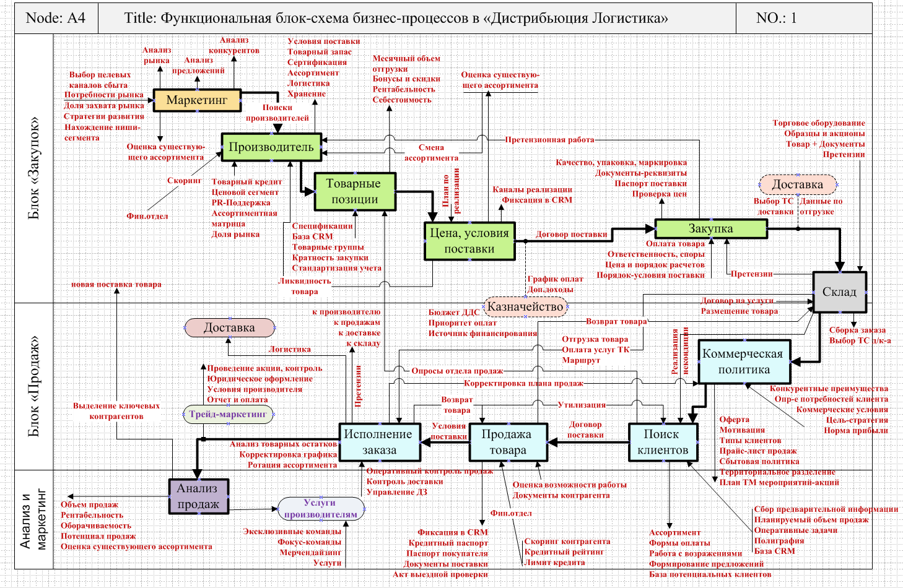Select the Ликвидность товара label

coord(305,286)
